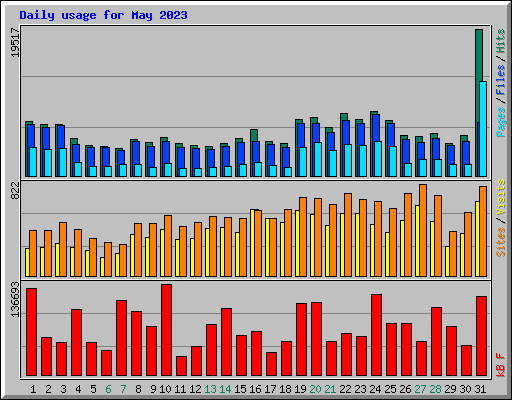This screenshot has width=512, height=400.
Task: Click the red KB bar for day 31
Action: tap(482, 336)
